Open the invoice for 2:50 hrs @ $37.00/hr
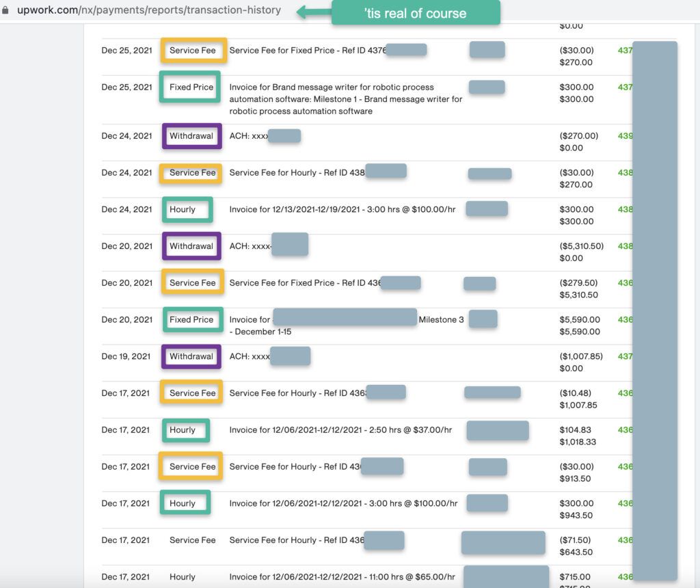Screen dimensions: 700x588 (340, 430)
